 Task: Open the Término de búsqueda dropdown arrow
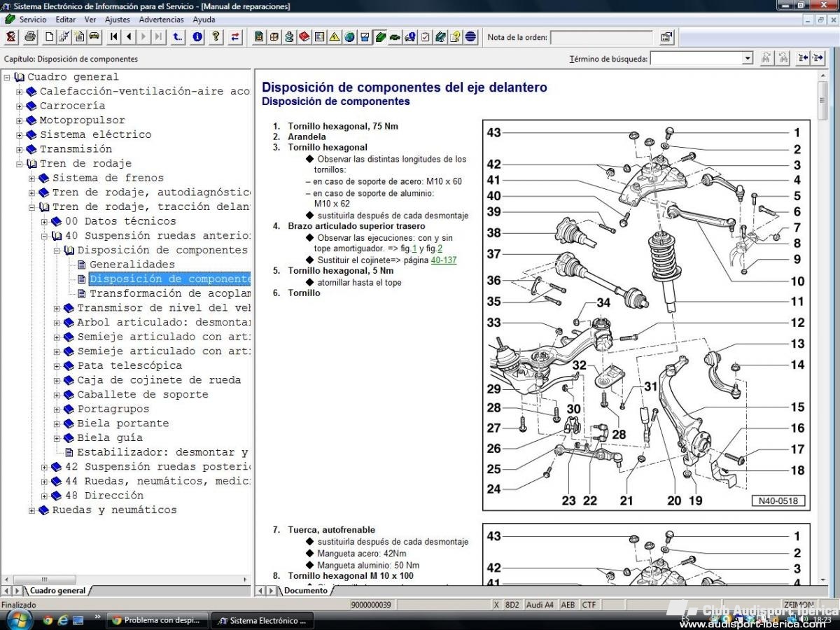(747, 58)
